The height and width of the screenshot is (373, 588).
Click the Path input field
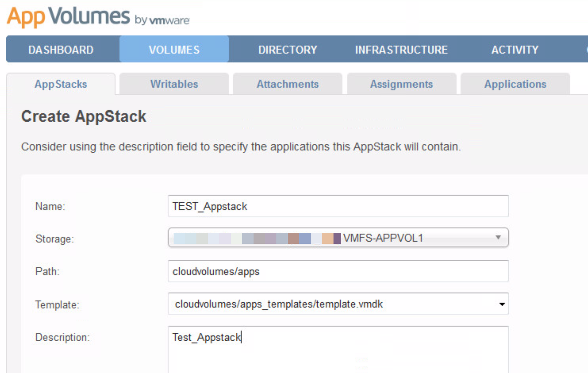point(338,271)
